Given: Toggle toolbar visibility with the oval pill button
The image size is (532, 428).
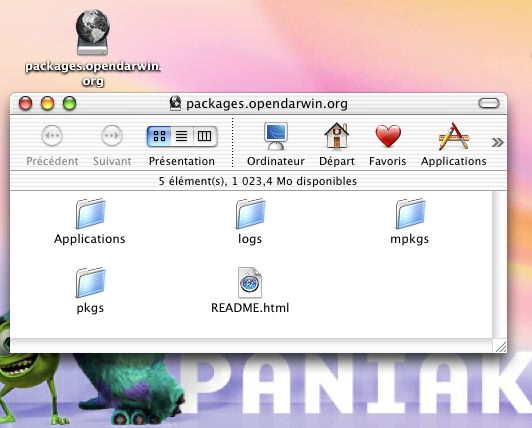Looking at the screenshot, I should click(x=489, y=103).
